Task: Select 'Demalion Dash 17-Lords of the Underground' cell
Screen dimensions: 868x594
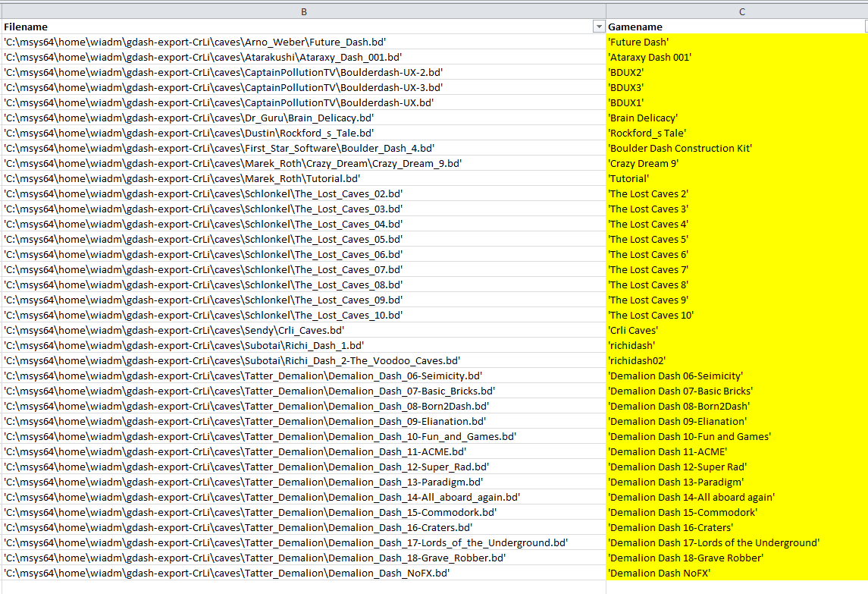Action: (x=735, y=543)
